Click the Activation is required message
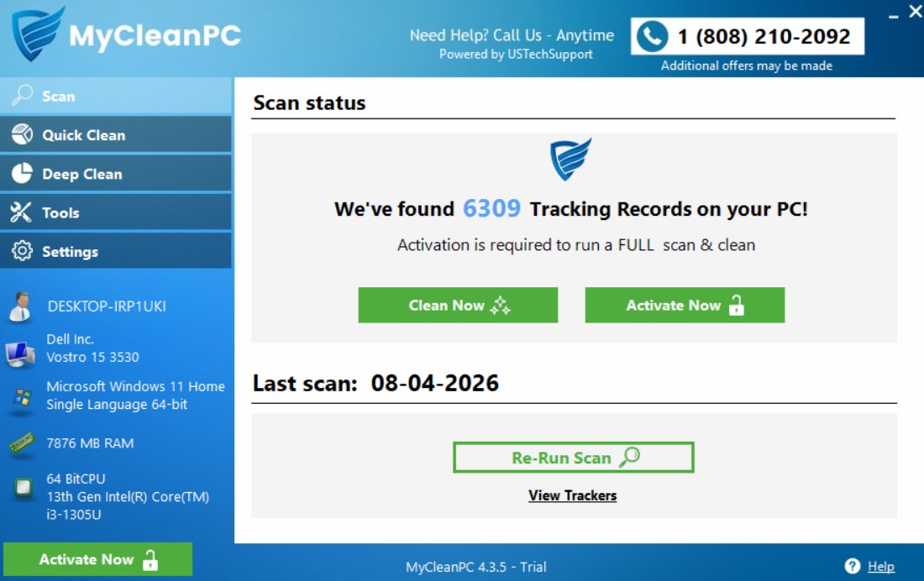This screenshot has width=924, height=581. pos(575,244)
